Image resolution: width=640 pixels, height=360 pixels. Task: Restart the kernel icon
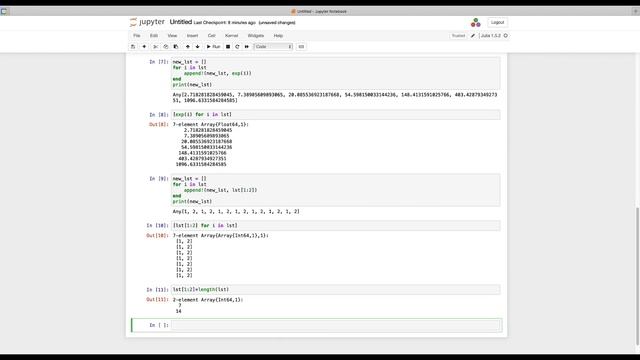click(x=237, y=47)
